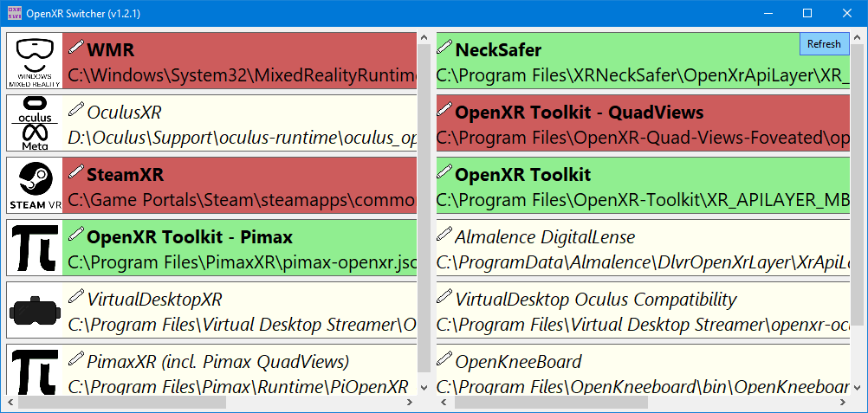Click right arrow of runtimes list horizontal scrollbar
This screenshot has height=413, width=868.
pyautogui.click(x=411, y=402)
